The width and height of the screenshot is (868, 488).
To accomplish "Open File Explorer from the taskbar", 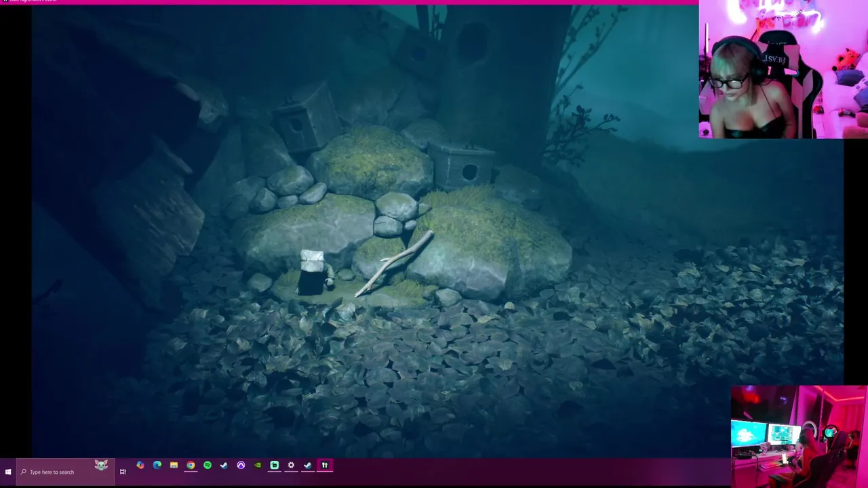I will (174, 465).
